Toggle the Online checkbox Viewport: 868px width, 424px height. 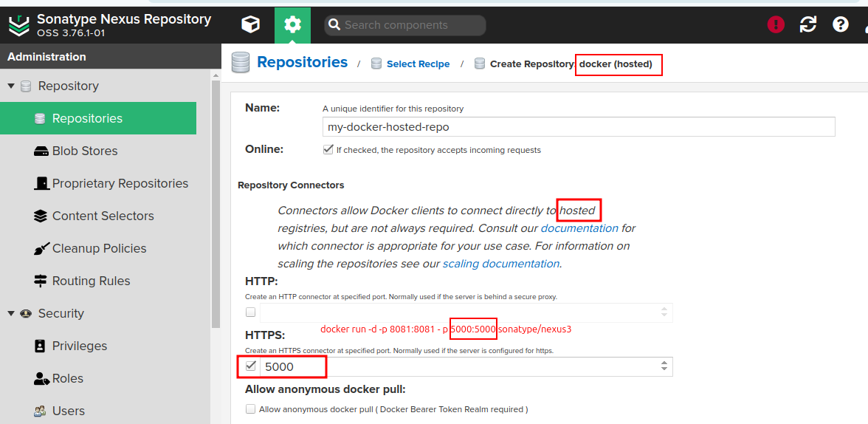(328, 149)
